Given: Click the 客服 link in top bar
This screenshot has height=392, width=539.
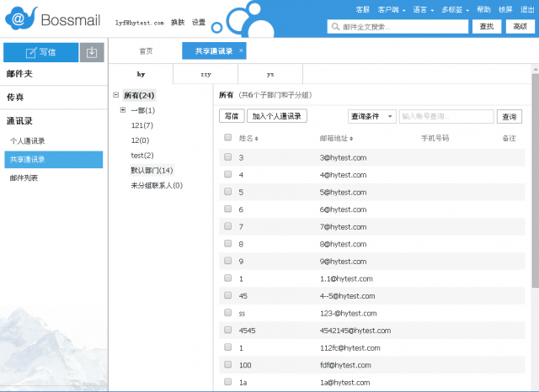Looking at the screenshot, I should click(x=363, y=9).
